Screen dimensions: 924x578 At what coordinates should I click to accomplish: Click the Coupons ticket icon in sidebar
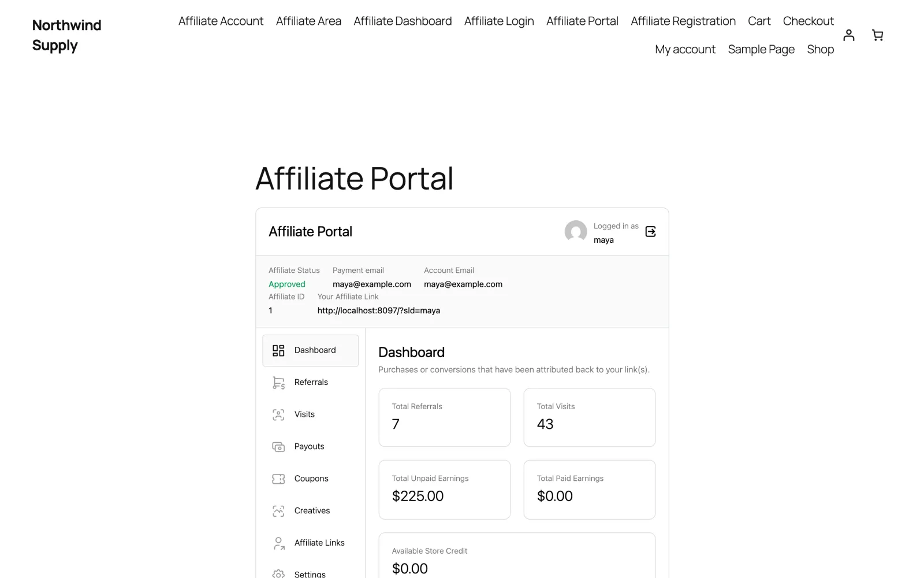tap(278, 479)
